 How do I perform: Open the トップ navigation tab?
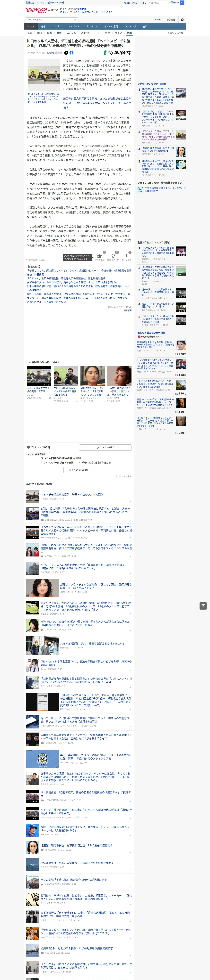click(31, 26)
